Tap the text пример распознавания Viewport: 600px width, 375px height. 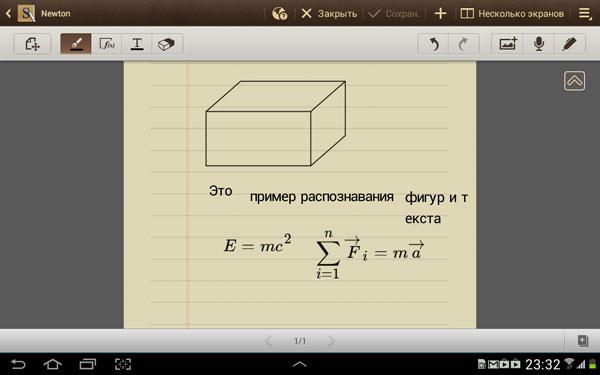tap(321, 197)
